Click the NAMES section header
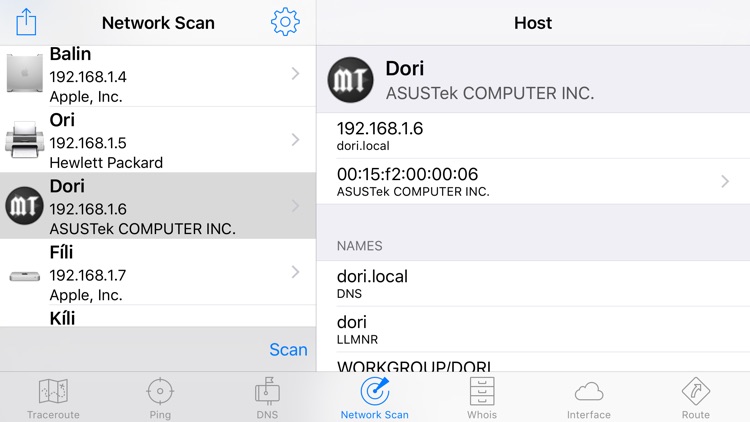Screen dimensions: 750x422 click(360, 246)
